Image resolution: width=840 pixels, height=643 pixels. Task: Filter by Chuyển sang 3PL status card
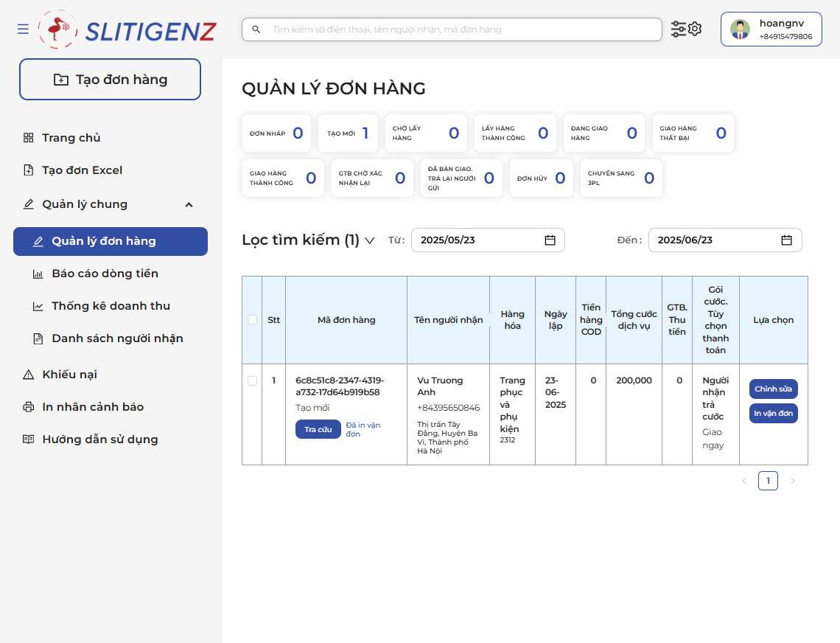pyautogui.click(x=621, y=178)
